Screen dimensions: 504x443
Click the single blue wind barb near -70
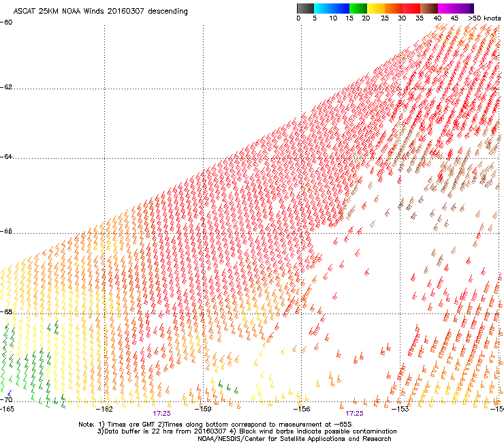click(x=10, y=393)
